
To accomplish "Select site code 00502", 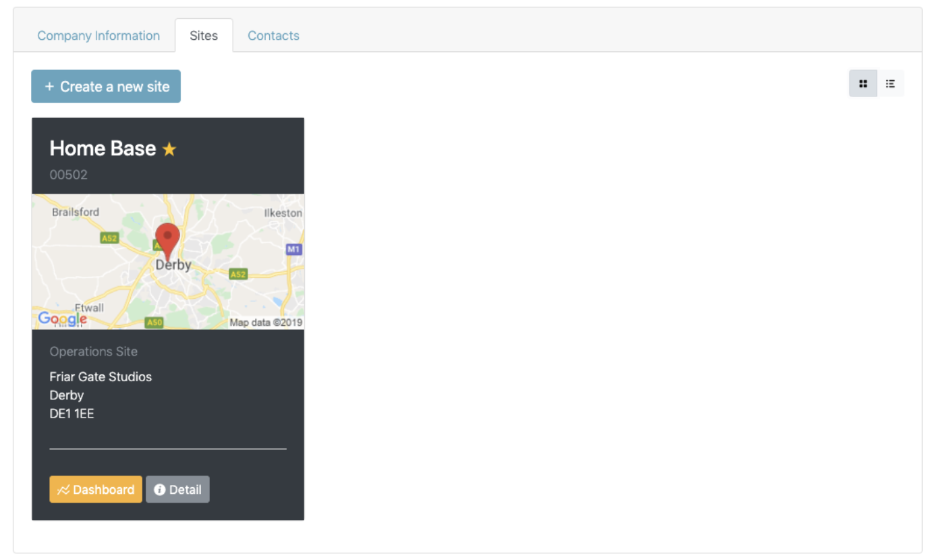I will click(69, 175).
